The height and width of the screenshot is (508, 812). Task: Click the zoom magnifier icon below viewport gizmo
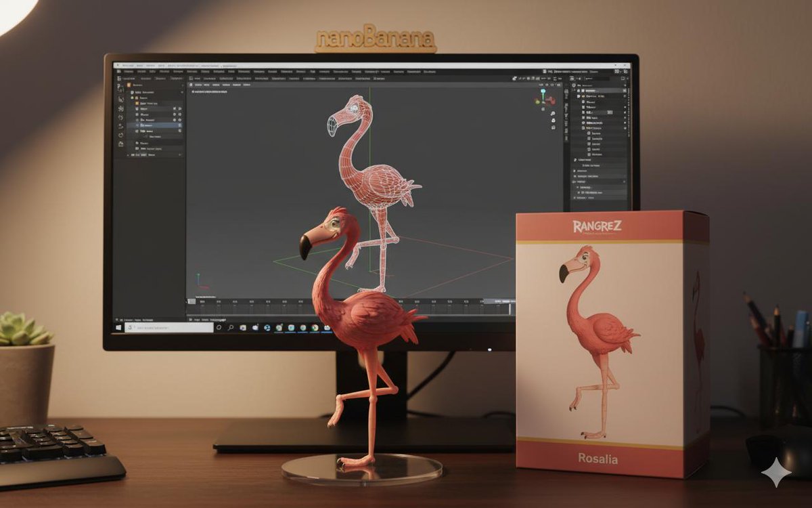point(553,114)
